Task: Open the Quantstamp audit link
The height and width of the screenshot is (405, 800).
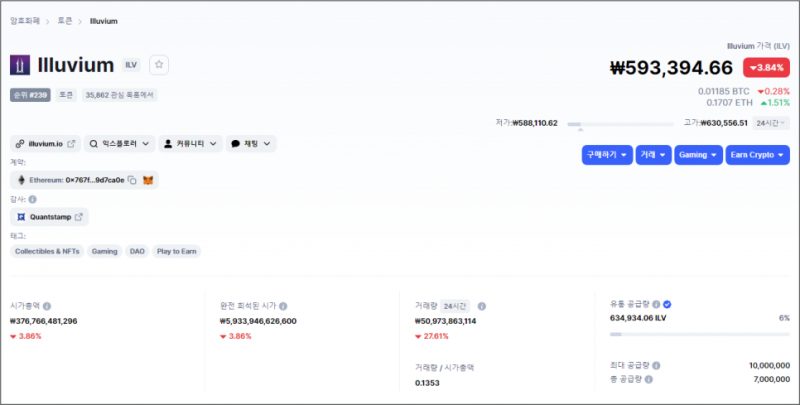Action: (x=50, y=216)
